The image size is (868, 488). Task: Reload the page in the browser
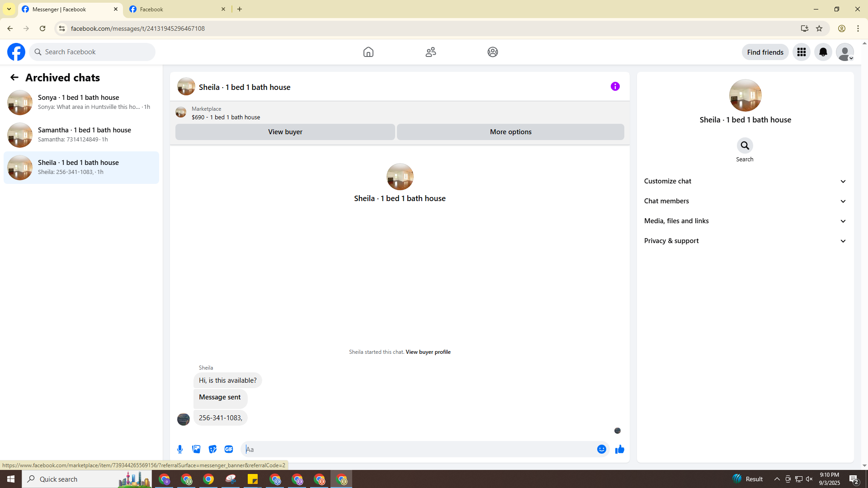42,28
